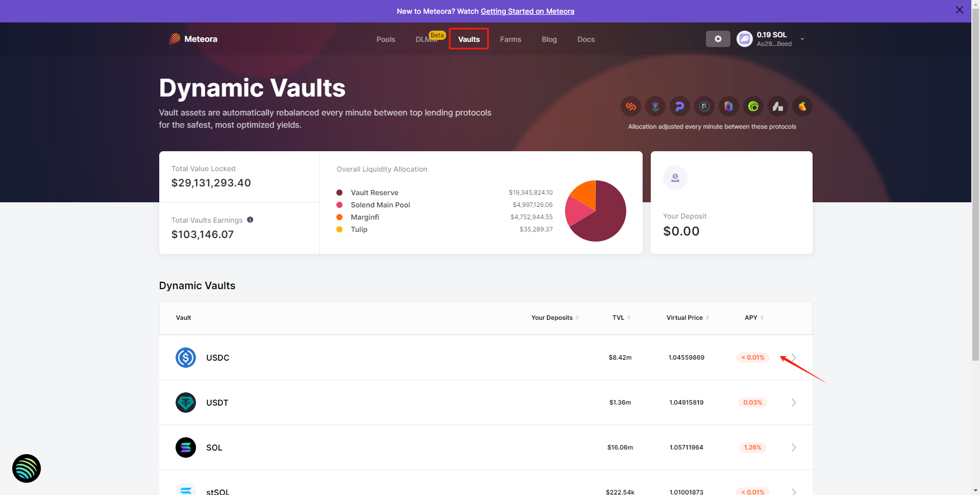
Task: Click Vault Reserve amount $19,345,824.10
Action: tap(531, 193)
